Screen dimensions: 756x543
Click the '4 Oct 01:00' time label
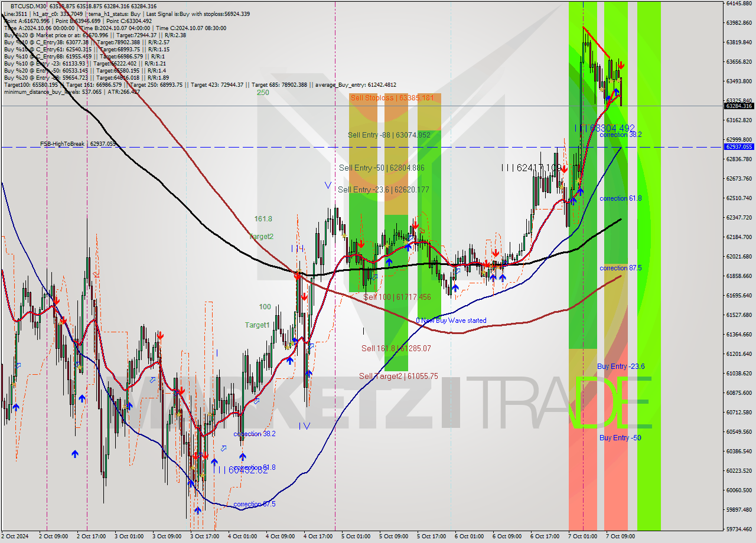coord(242,537)
